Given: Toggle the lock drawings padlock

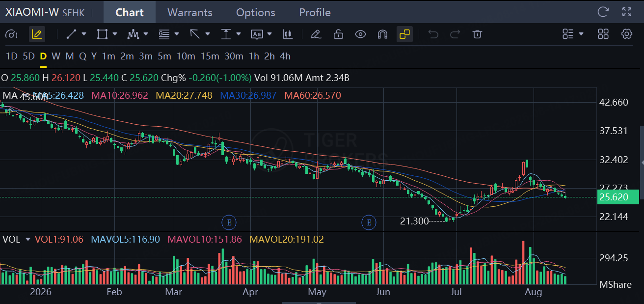Looking at the screenshot, I should click(338, 34).
